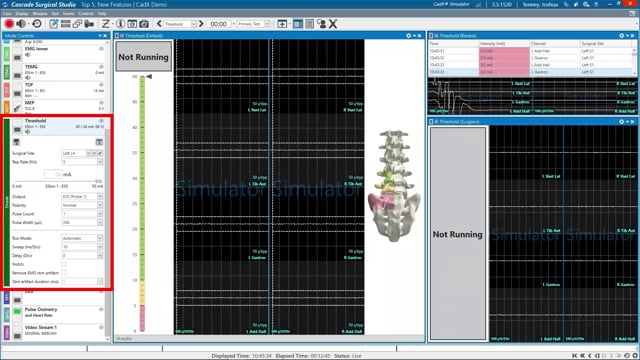640x360 pixels.
Task: Jump to start with playback first button
Action: tap(574, 356)
